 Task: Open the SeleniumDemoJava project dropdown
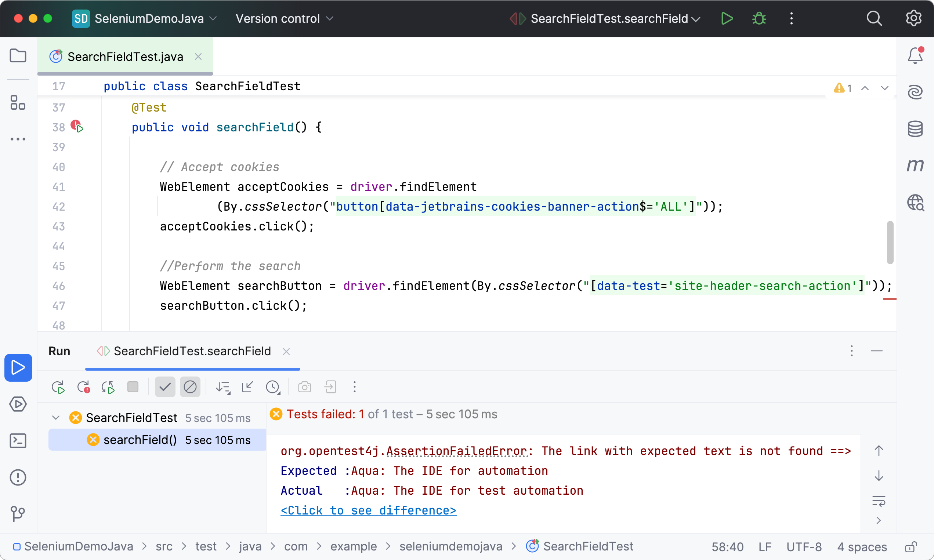coord(148,18)
